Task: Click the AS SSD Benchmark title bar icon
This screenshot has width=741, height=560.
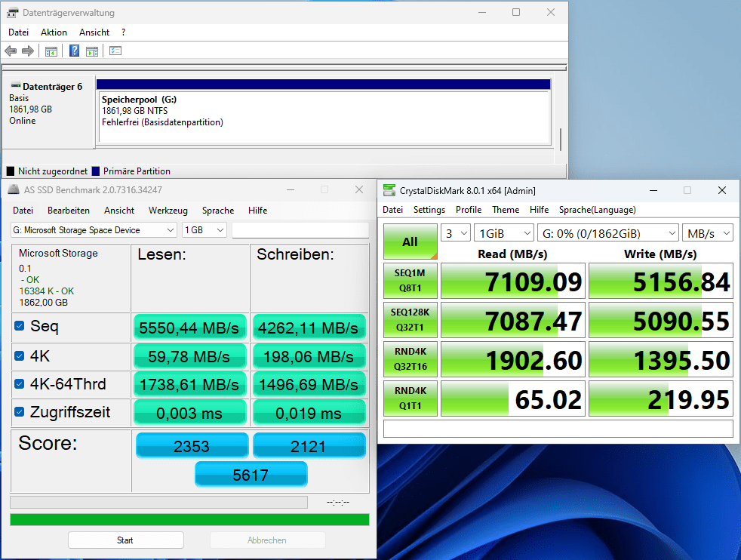Action: [14, 189]
